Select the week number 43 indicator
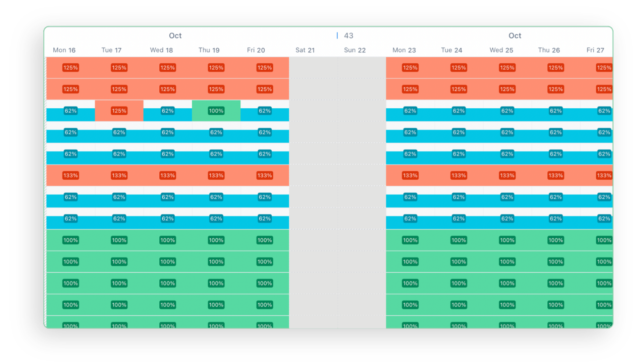This screenshot has width=644, height=362. pyautogui.click(x=349, y=36)
